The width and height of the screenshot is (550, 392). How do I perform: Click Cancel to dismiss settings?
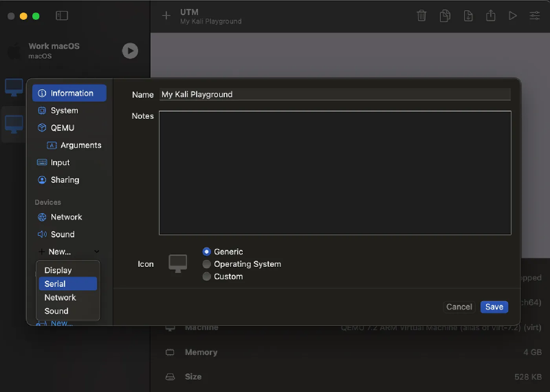click(x=459, y=307)
